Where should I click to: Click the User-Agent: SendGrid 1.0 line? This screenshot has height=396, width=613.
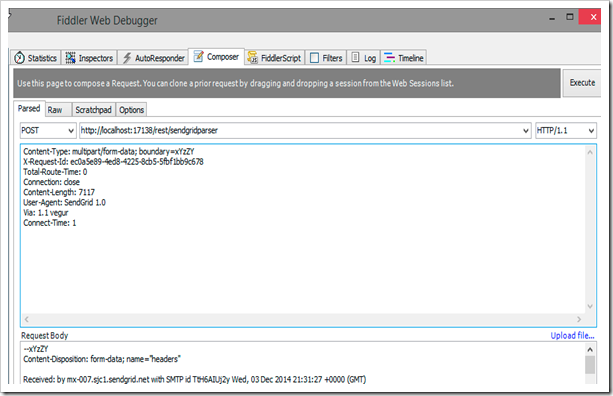click(x=65, y=202)
